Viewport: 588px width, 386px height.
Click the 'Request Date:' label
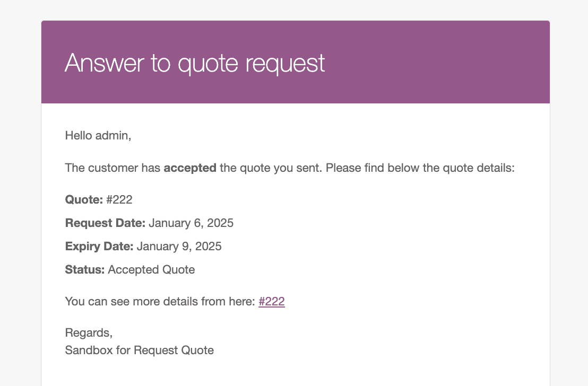pos(105,223)
